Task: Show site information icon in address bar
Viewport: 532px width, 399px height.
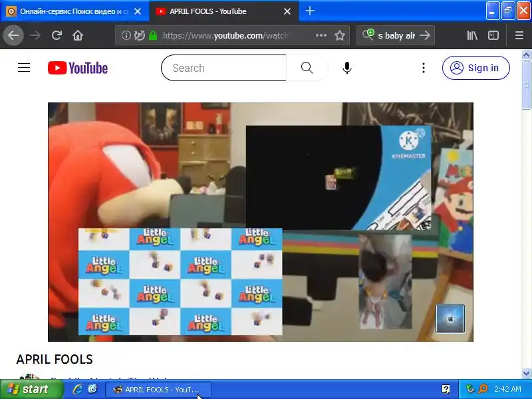Action: point(126,35)
